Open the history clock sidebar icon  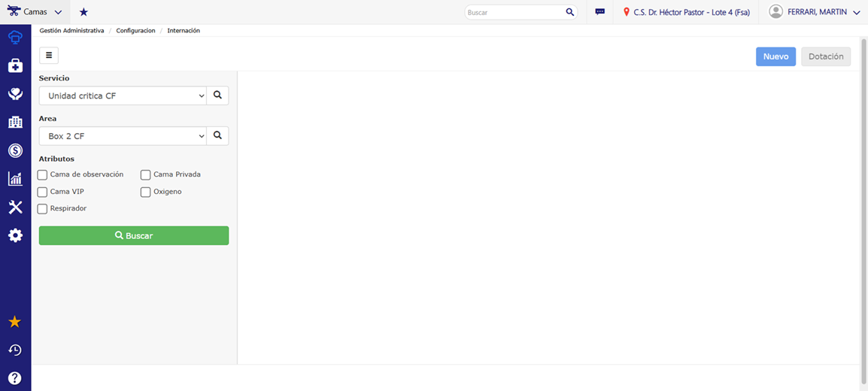15,350
